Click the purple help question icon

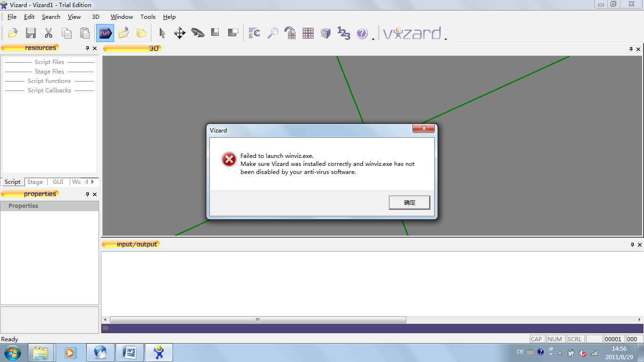point(362,33)
